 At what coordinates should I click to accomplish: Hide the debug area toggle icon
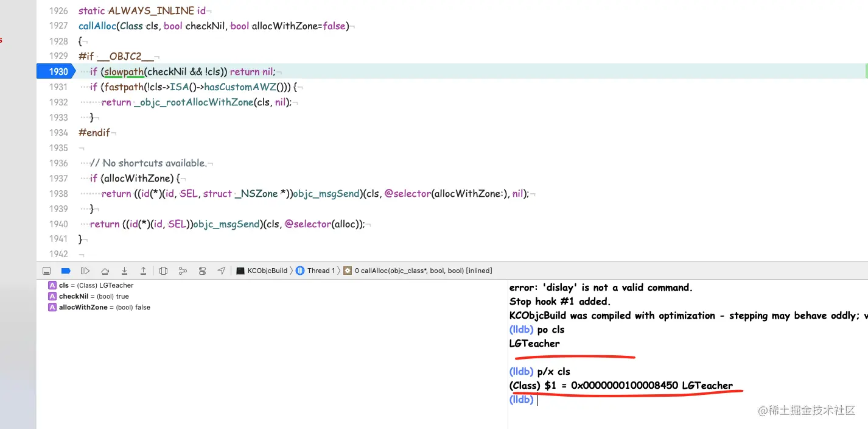pyautogui.click(x=47, y=271)
